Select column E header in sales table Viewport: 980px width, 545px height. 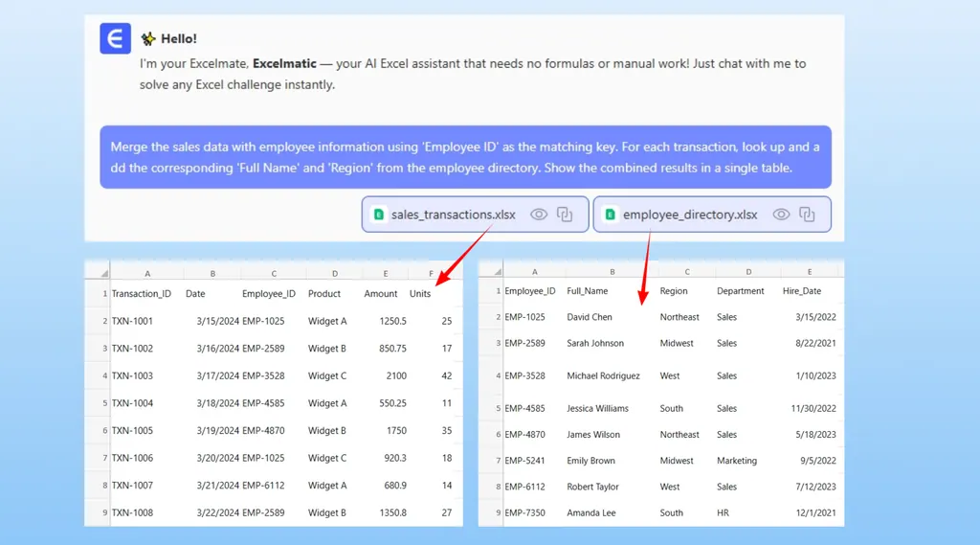pos(386,274)
